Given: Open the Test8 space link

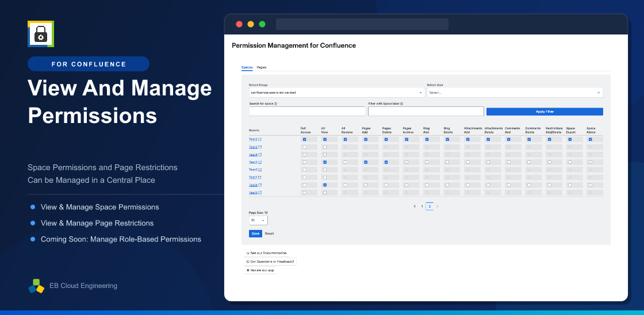Looking at the screenshot, I should (x=253, y=185).
